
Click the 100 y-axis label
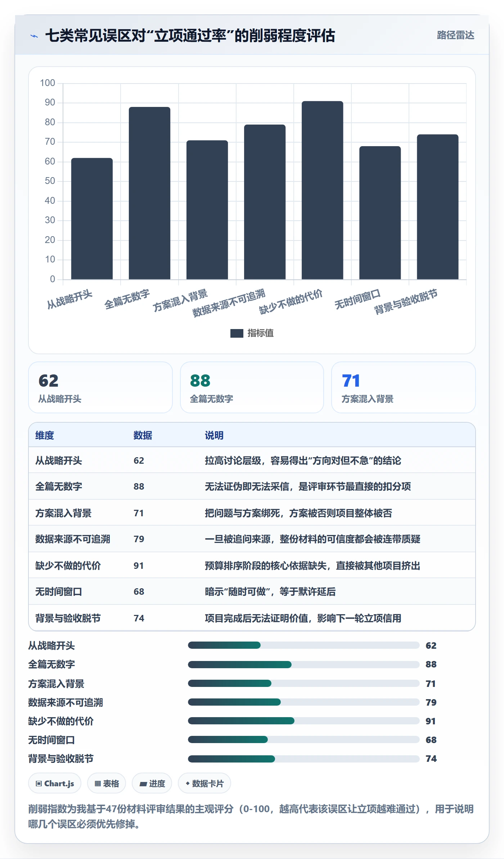tap(48, 83)
